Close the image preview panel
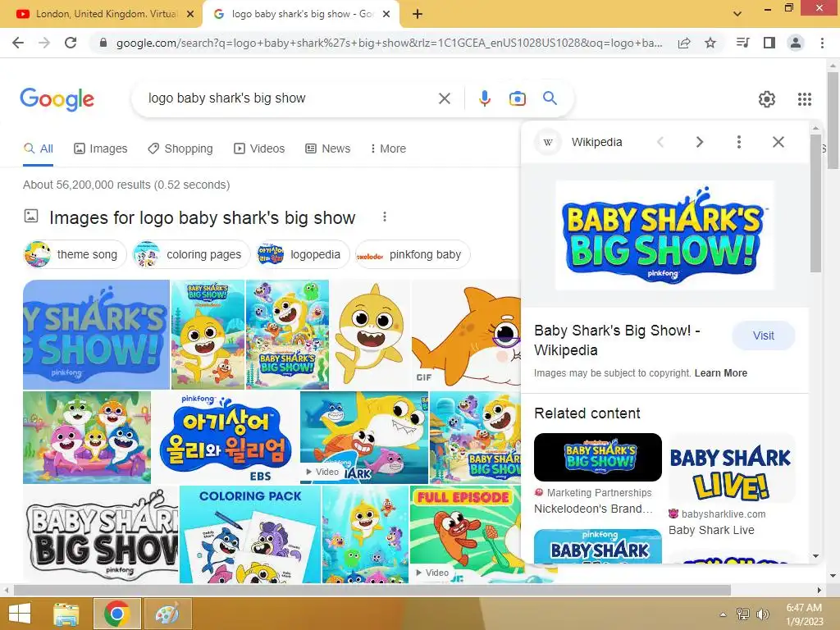Screen dimensions: 840x630 778,142
